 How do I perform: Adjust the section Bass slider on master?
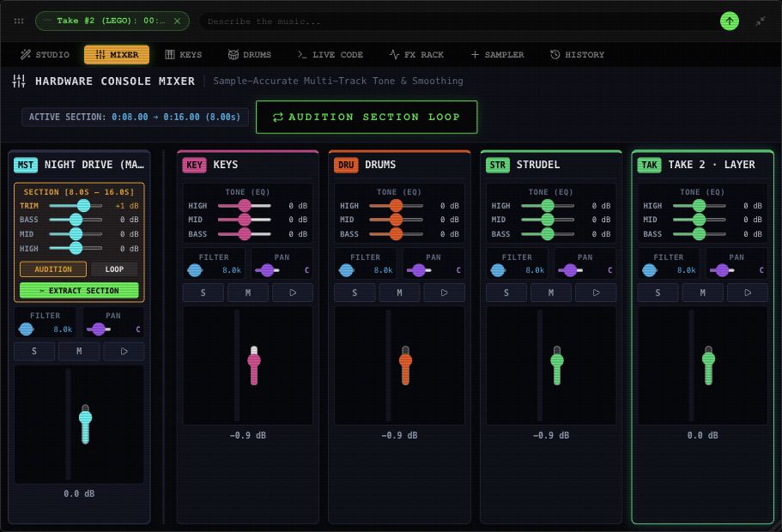click(76, 220)
